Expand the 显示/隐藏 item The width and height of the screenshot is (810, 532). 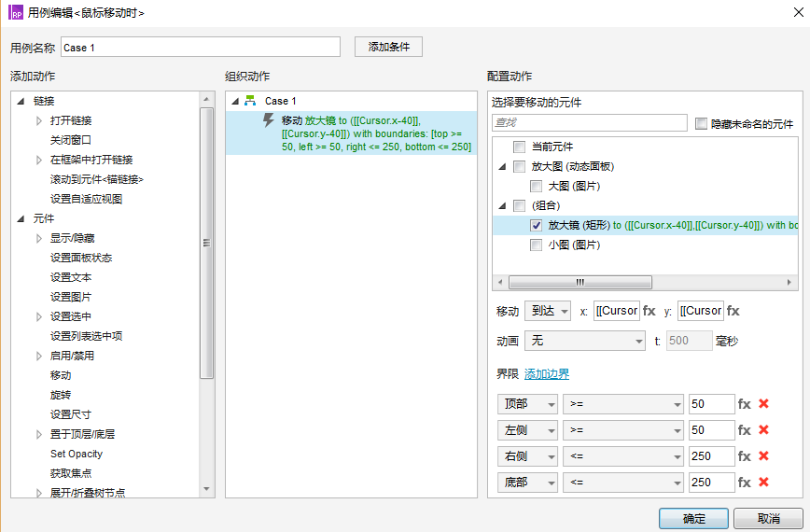[x=39, y=239]
